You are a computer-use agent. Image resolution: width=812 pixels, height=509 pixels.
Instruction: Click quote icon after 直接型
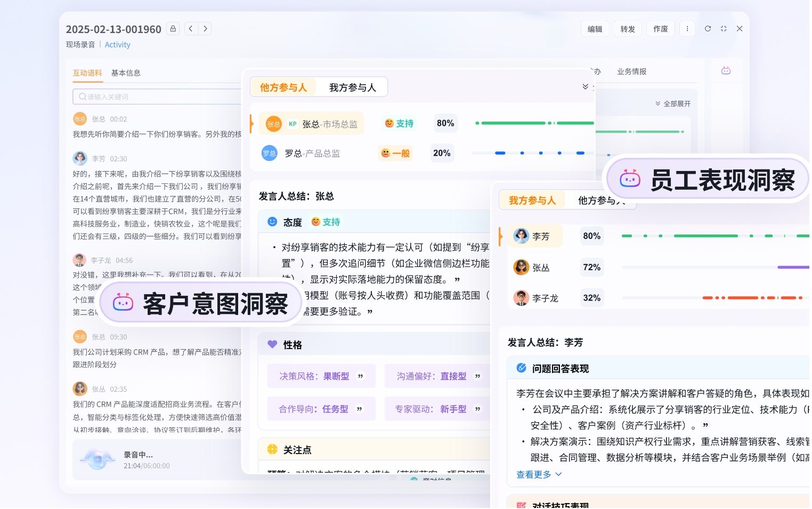click(x=478, y=376)
